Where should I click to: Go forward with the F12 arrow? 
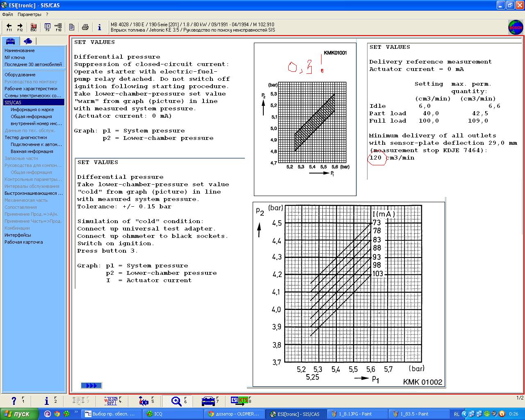[20, 27]
